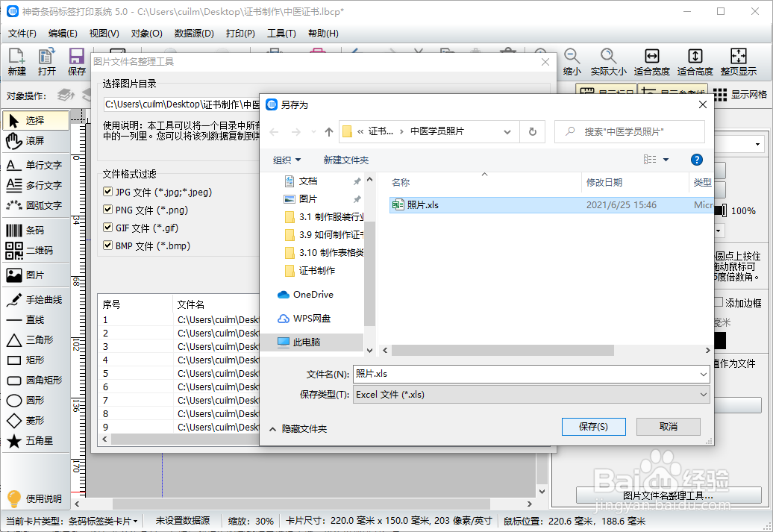Click the 保存 toolbar icon in main window
The width and height of the screenshot is (773, 532).
76,62
